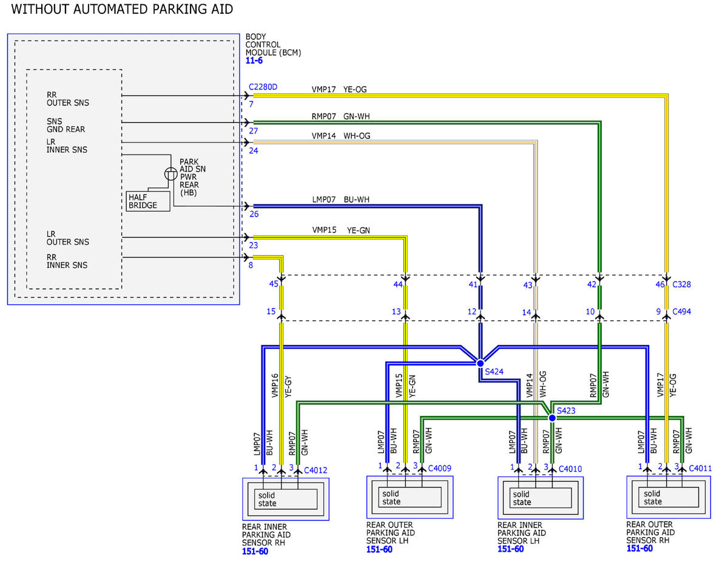Select 'REAR OUTER PARKING AID SENSOR LH' label
The image size is (728, 562).
pos(391,533)
